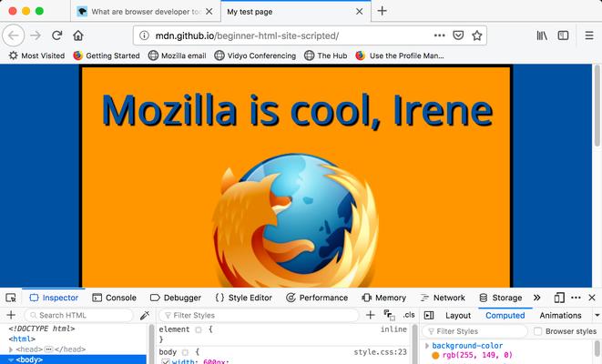Toggle Responsive Design Mode
The image size is (602, 364).
click(x=559, y=298)
